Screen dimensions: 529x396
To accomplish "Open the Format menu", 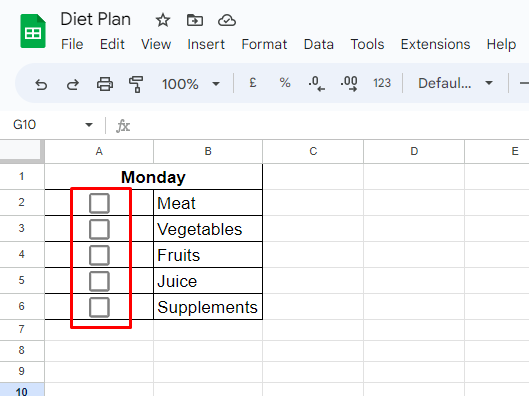I will (x=264, y=44).
